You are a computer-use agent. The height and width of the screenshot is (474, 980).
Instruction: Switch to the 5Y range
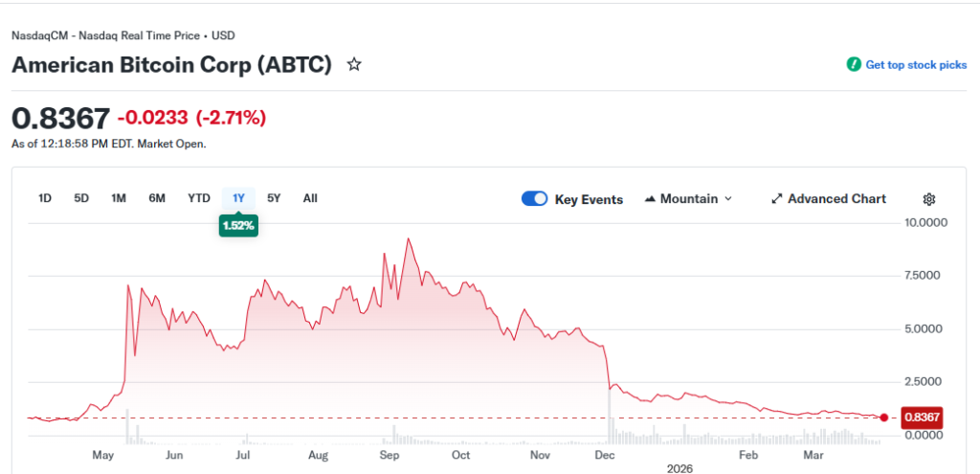tap(275, 198)
